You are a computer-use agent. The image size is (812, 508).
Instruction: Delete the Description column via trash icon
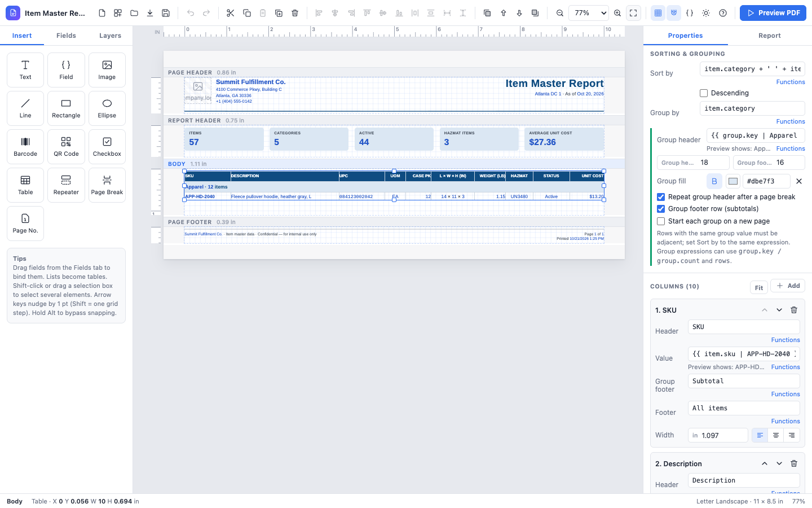(x=794, y=463)
